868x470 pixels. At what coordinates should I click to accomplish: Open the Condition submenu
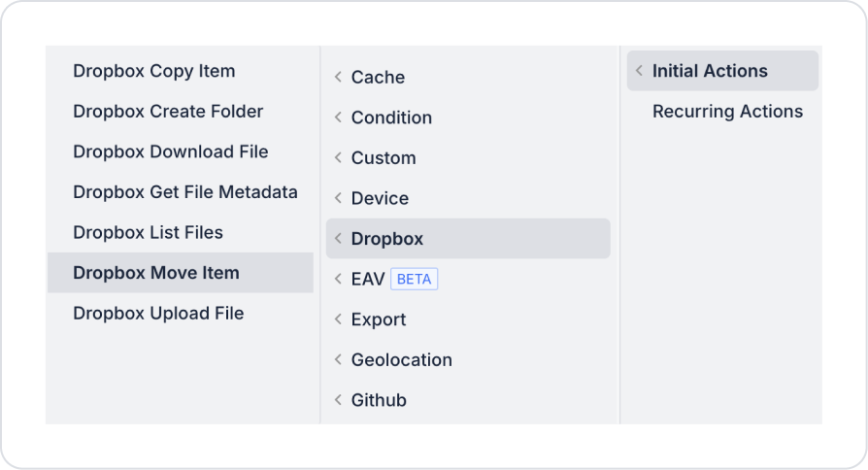point(468,117)
